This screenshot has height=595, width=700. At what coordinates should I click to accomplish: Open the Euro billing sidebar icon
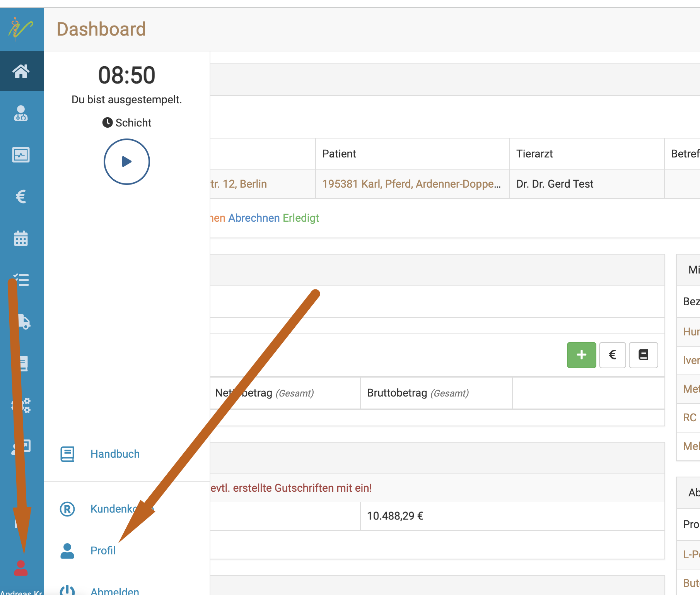point(21,197)
